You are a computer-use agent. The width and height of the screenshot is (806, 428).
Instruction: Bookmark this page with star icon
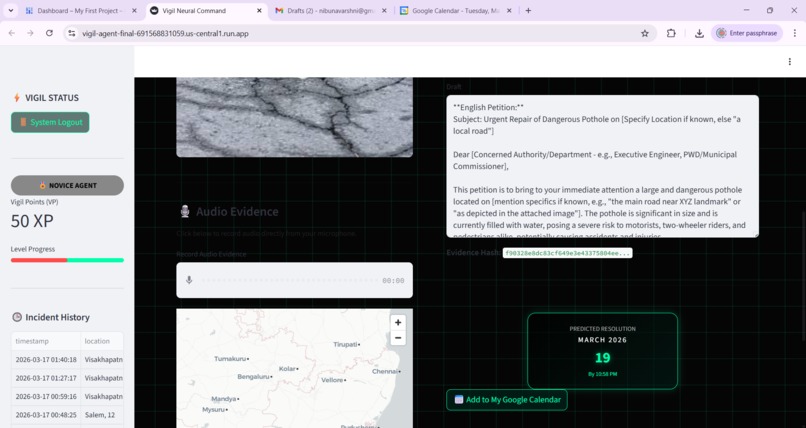(645, 33)
